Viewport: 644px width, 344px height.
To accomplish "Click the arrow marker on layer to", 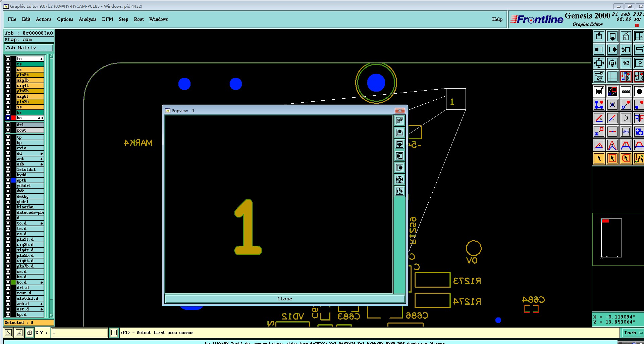I will [42, 59].
